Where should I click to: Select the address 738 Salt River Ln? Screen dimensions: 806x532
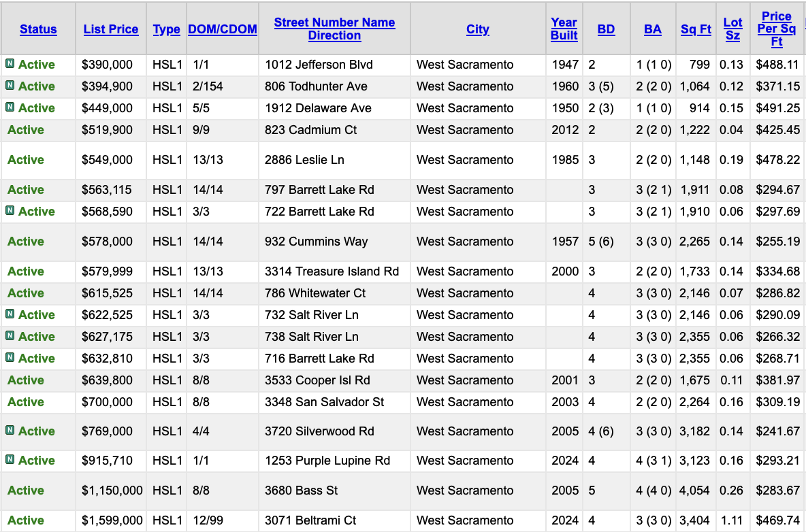pyautogui.click(x=312, y=337)
